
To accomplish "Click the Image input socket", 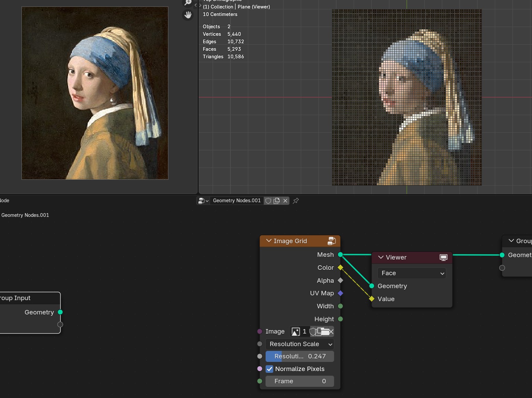I will pyautogui.click(x=260, y=331).
